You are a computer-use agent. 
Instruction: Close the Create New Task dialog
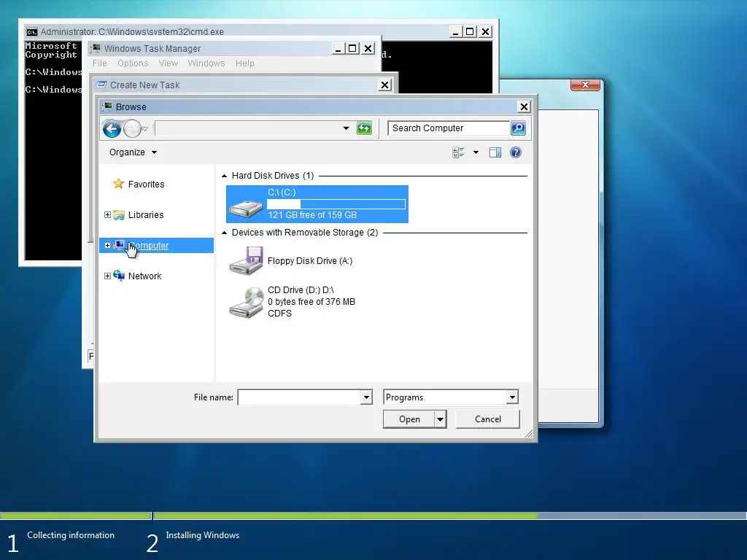point(384,85)
